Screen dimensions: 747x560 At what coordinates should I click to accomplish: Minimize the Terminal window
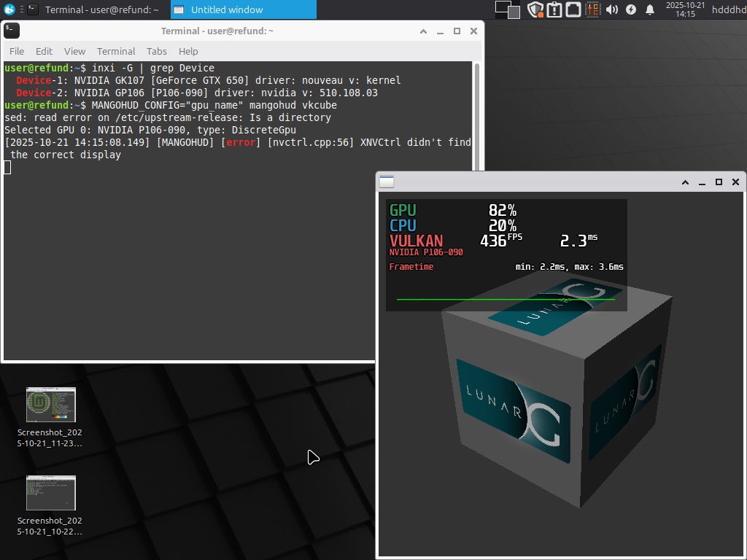pos(440,31)
